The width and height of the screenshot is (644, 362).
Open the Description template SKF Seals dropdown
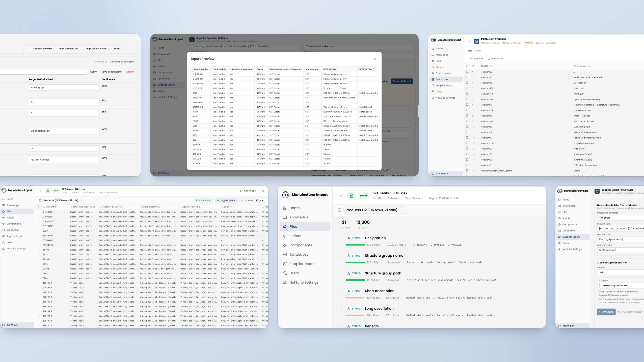coord(621,218)
